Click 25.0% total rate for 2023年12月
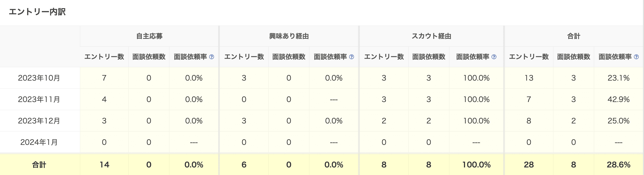 point(619,121)
